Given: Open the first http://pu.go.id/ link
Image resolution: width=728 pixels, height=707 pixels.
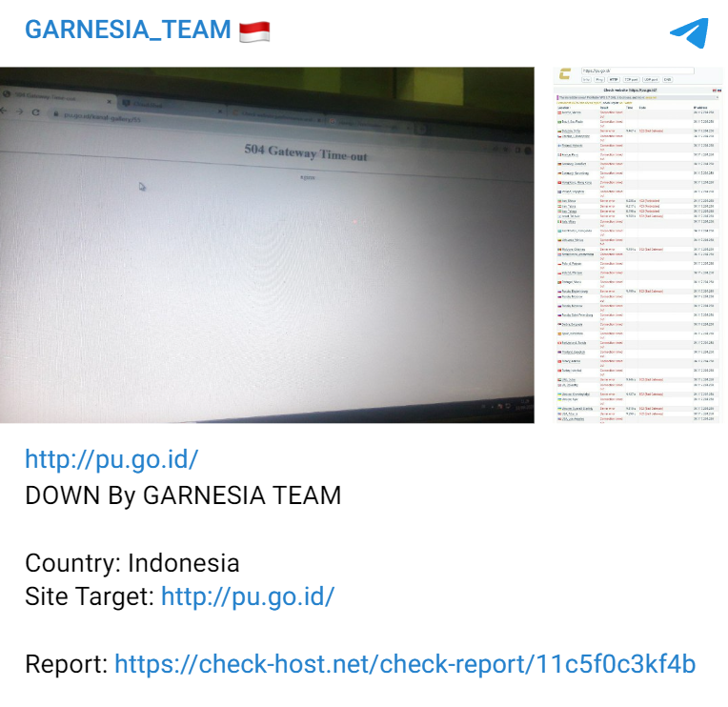Looking at the screenshot, I should point(111,459).
